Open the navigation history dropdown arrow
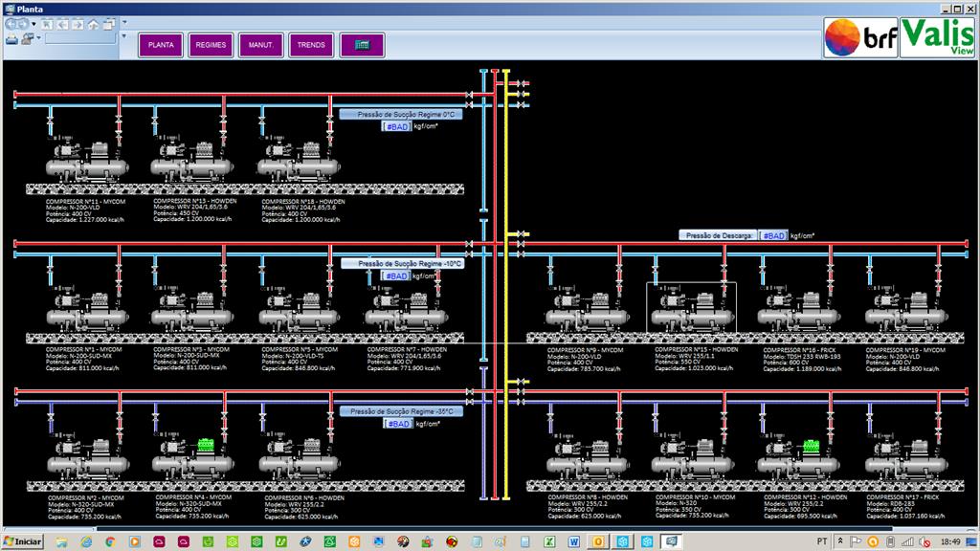Viewport: 980px width, 551px height. (x=33, y=24)
